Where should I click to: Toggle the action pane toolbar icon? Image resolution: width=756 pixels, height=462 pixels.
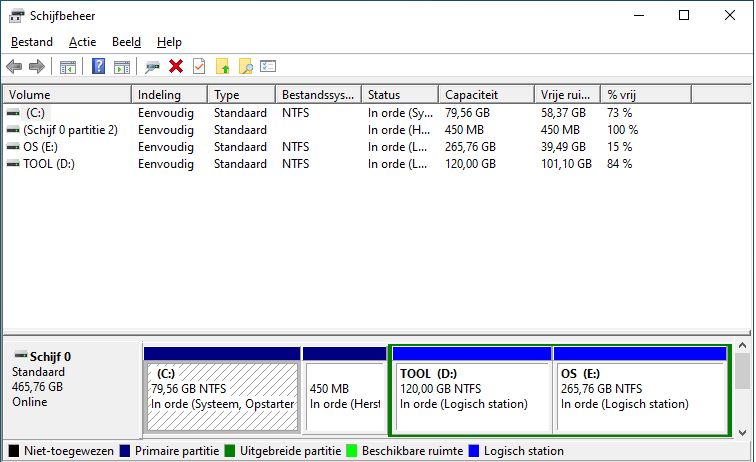(x=122, y=67)
